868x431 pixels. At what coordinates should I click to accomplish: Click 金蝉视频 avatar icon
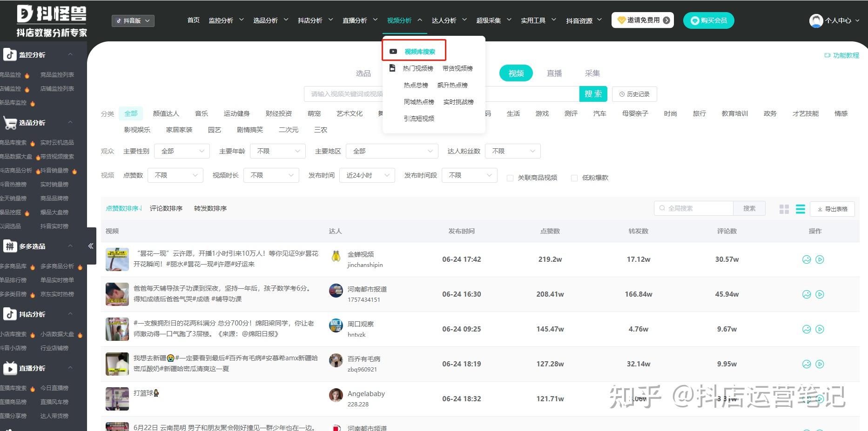click(x=336, y=256)
